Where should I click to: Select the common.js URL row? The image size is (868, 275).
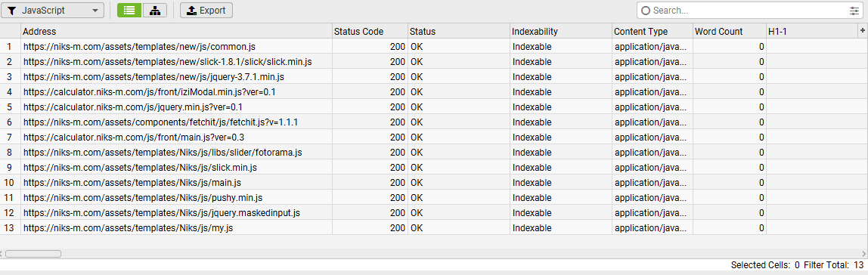(433, 47)
